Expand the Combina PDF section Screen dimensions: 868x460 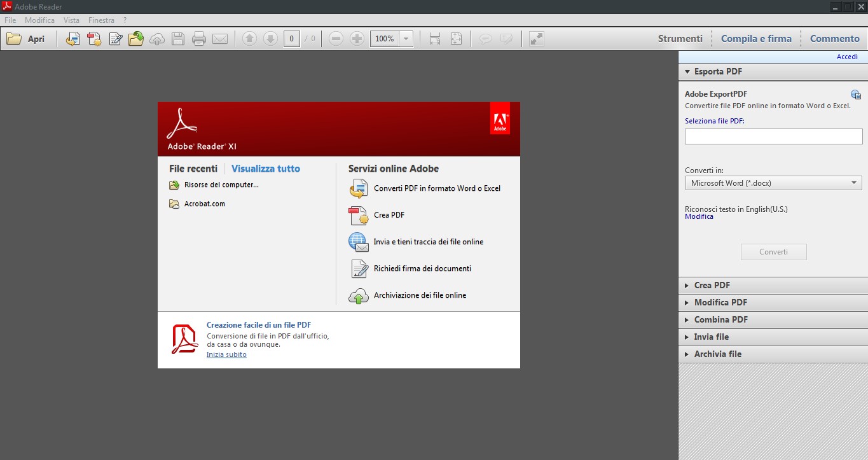pyautogui.click(x=773, y=319)
